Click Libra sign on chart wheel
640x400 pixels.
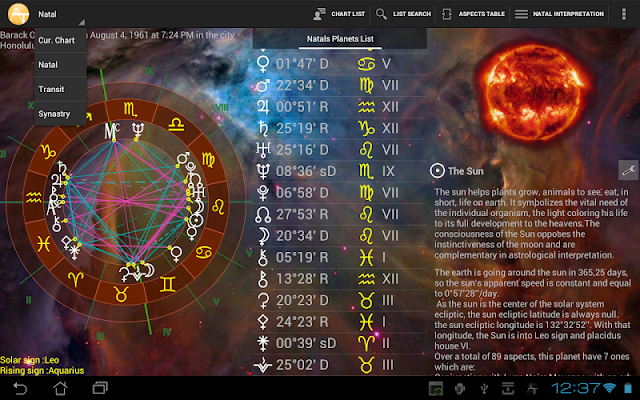coord(176,125)
